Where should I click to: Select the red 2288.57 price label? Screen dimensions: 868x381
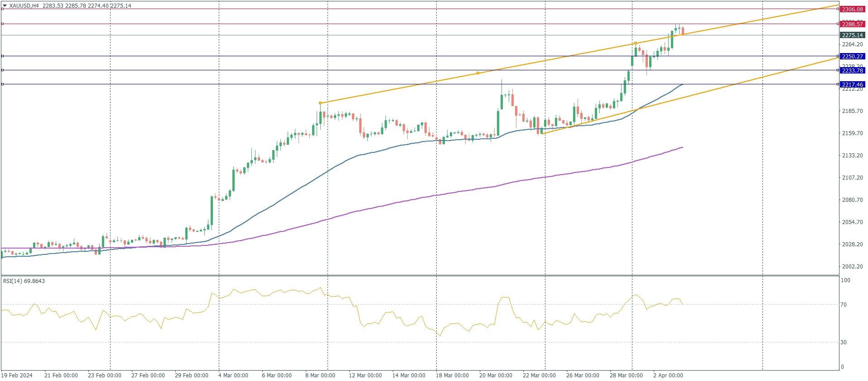(x=852, y=24)
